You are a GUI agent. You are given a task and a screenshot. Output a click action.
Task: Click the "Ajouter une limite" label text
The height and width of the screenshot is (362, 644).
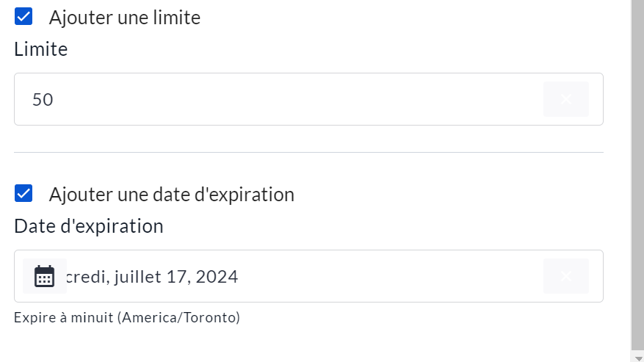(124, 18)
